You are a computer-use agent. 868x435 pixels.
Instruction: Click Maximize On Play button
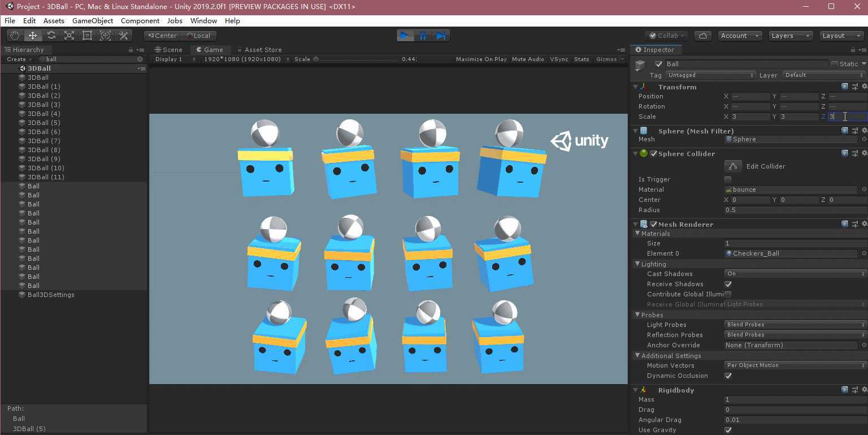coord(481,59)
